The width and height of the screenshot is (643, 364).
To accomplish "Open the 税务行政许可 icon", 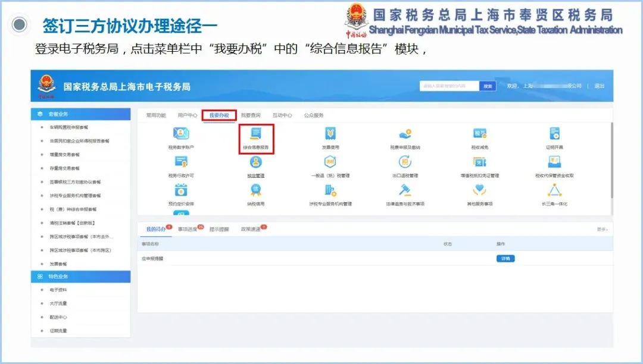I will click(x=181, y=162).
